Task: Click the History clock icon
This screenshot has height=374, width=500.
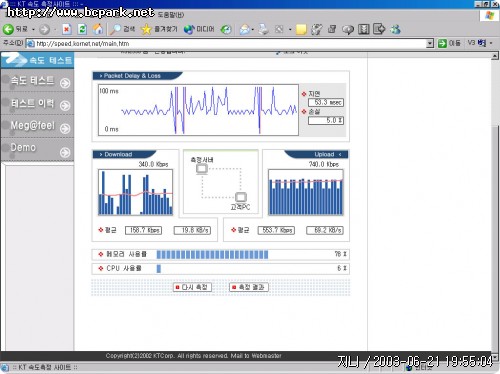Action: pyautogui.click(x=226, y=29)
